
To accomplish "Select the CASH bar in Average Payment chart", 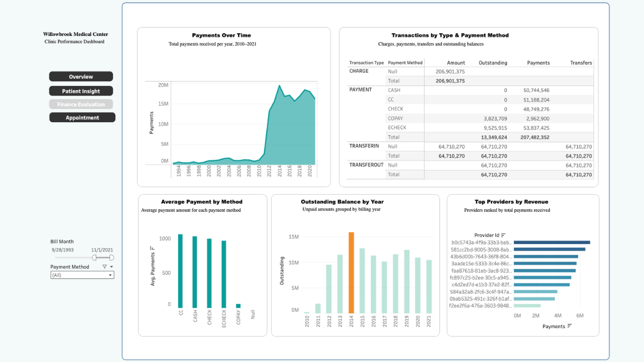I will click(195, 272).
